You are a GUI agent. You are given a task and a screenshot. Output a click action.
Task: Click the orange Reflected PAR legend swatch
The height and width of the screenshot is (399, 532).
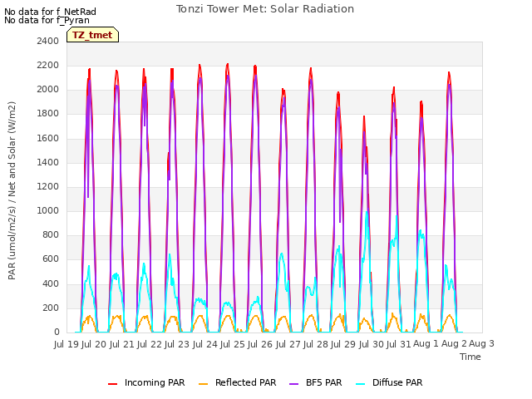(203, 384)
